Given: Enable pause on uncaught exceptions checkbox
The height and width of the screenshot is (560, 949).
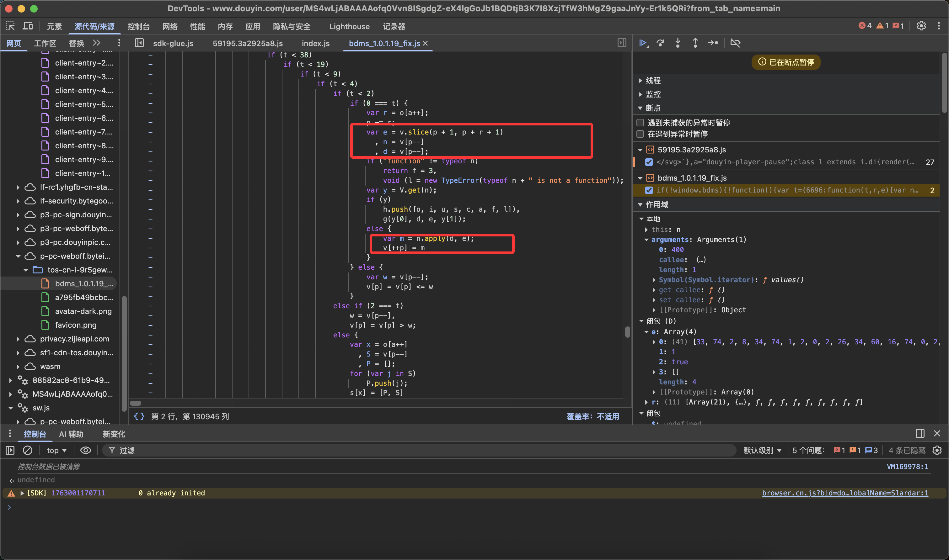Looking at the screenshot, I should pos(641,123).
